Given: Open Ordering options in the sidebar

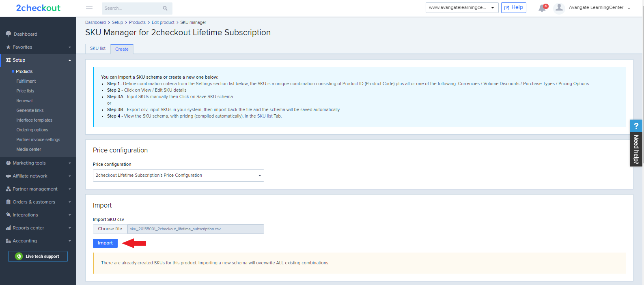Looking at the screenshot, I should 32,130.
